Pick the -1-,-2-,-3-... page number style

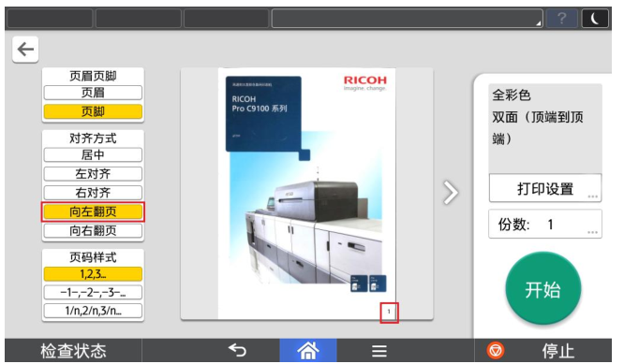pyautogui.click(x=93, y=293)
